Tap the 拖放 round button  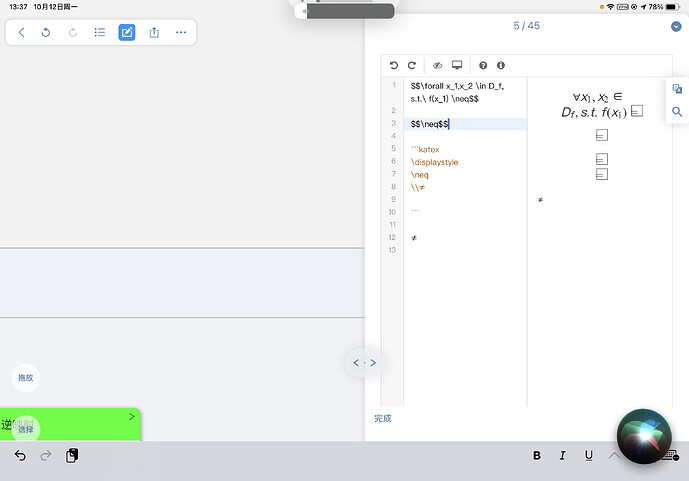tap(26, 378)
